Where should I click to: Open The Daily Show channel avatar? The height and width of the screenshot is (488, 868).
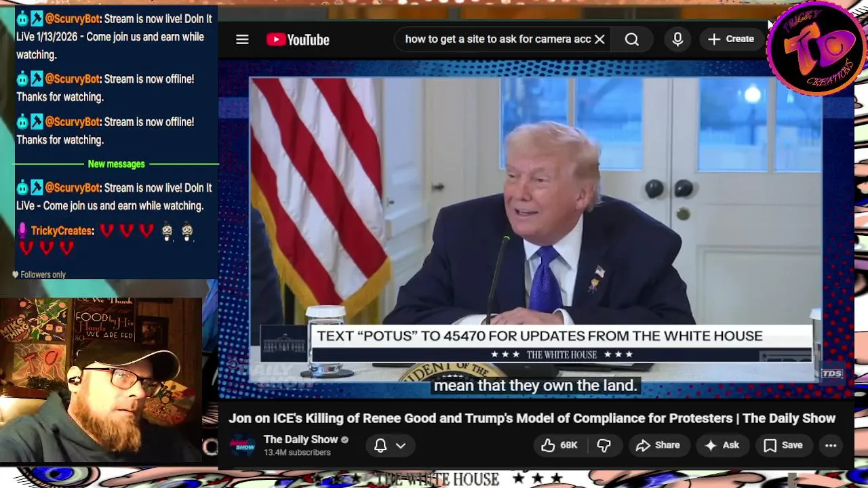click(243, 445)
